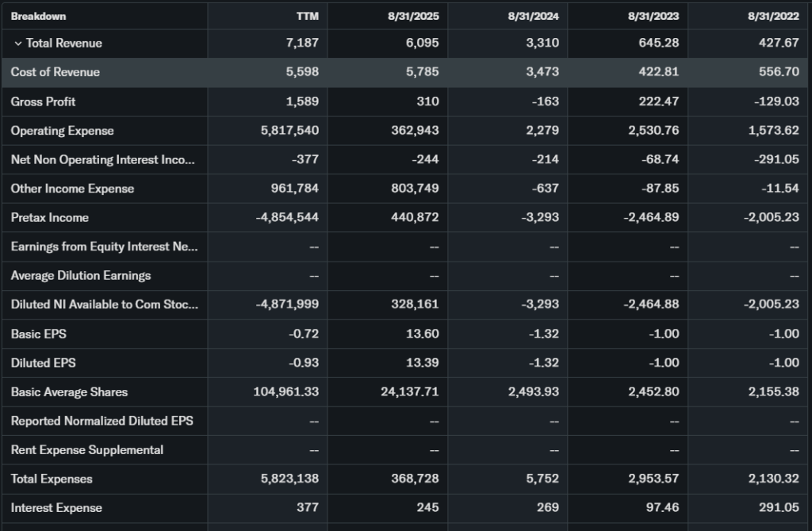Viewport: 812px width, 531px height.
Task: Click the Total Expenses row label
Action: tap(52, 479)
